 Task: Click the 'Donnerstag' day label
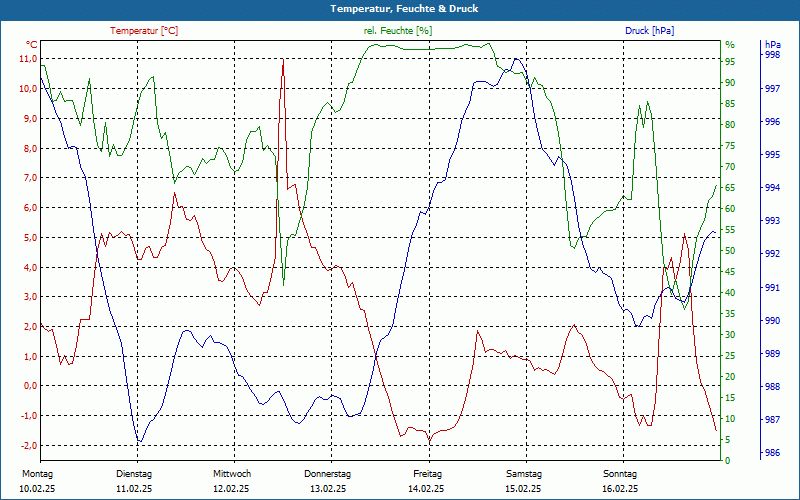point(328,474)
